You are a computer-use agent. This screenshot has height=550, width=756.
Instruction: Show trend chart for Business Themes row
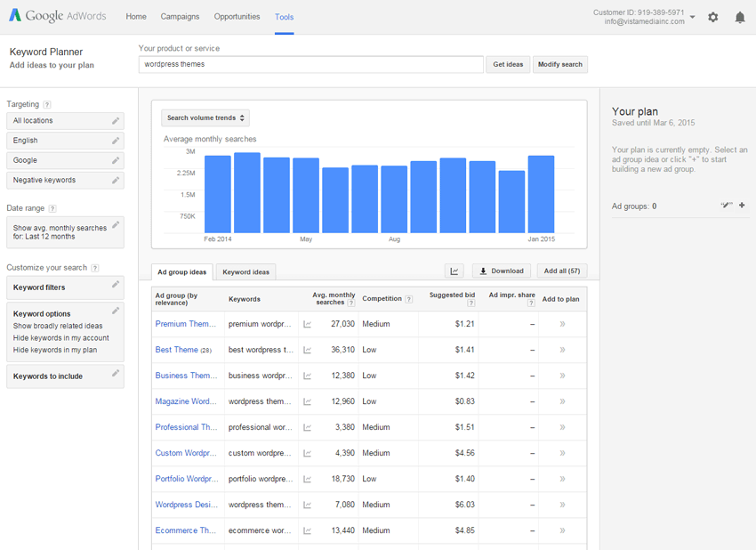click(x=307, y=376)
